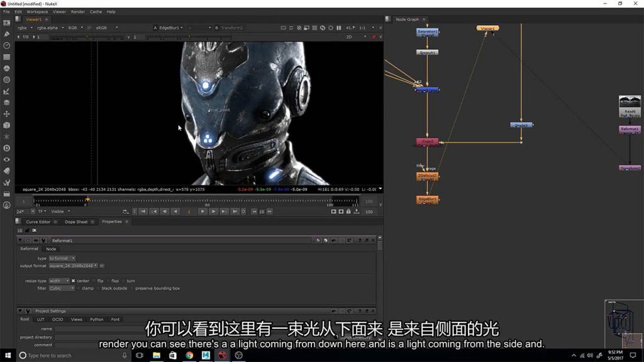The height and width of the screenshot is (362, 644).
Task: Enable the clamp checkbox
Action: point(79,288)
